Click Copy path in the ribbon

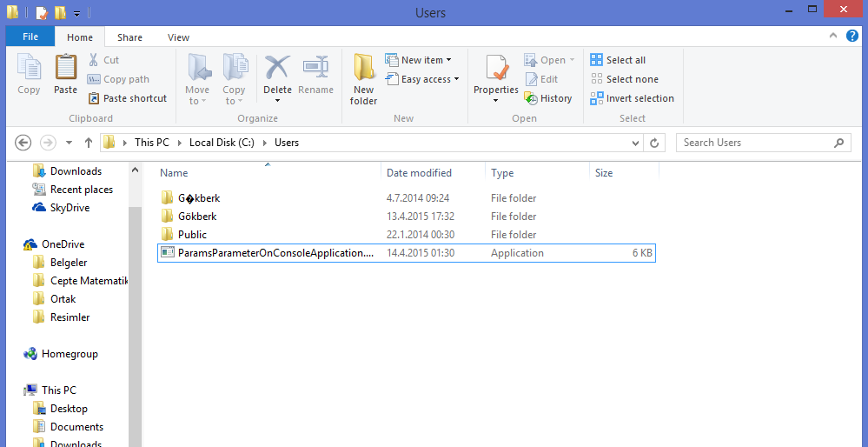click(x=118, y=79)
